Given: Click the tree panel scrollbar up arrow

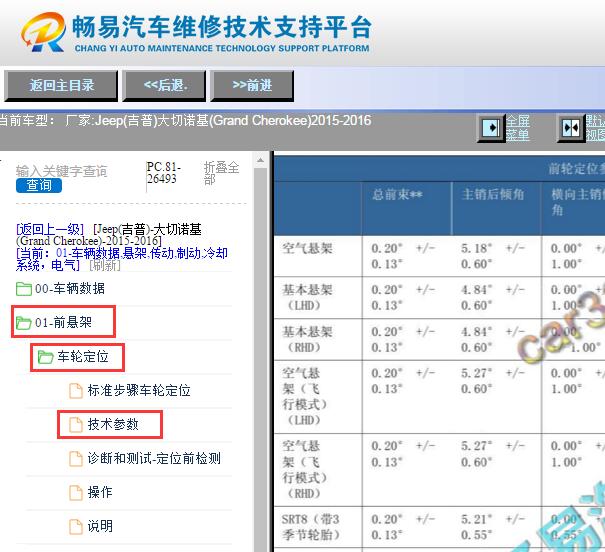Looking at the screenshot, I should pos(260,160).
